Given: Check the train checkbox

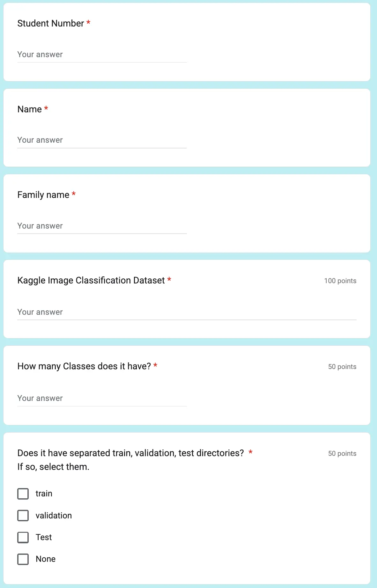Looking at the screenshot, I should [x=23, y=494].
